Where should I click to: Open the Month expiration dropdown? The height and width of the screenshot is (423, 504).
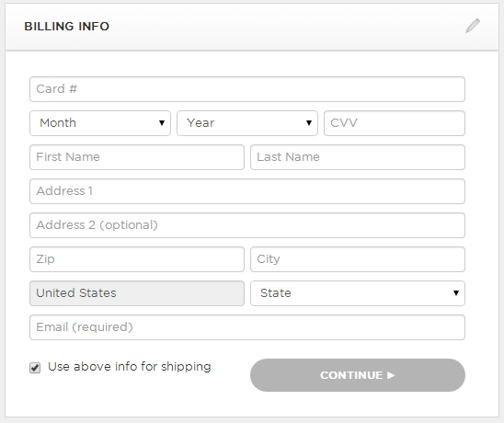(100, 123)
